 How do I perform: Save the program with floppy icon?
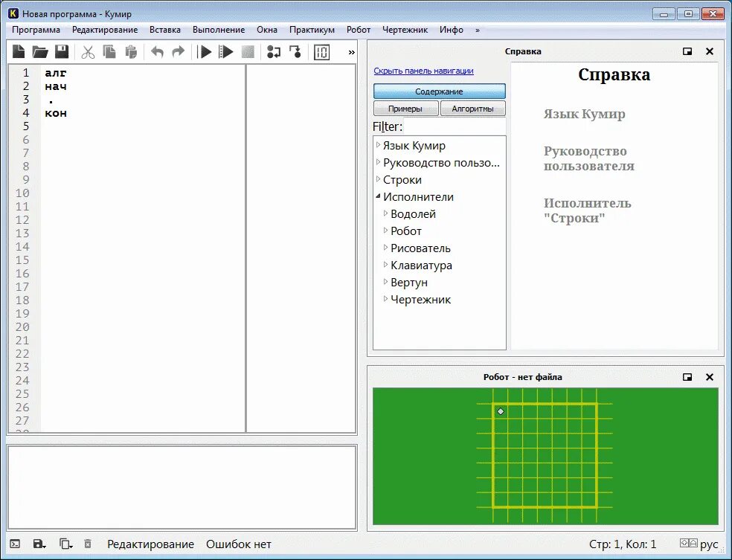click(62, 52)
